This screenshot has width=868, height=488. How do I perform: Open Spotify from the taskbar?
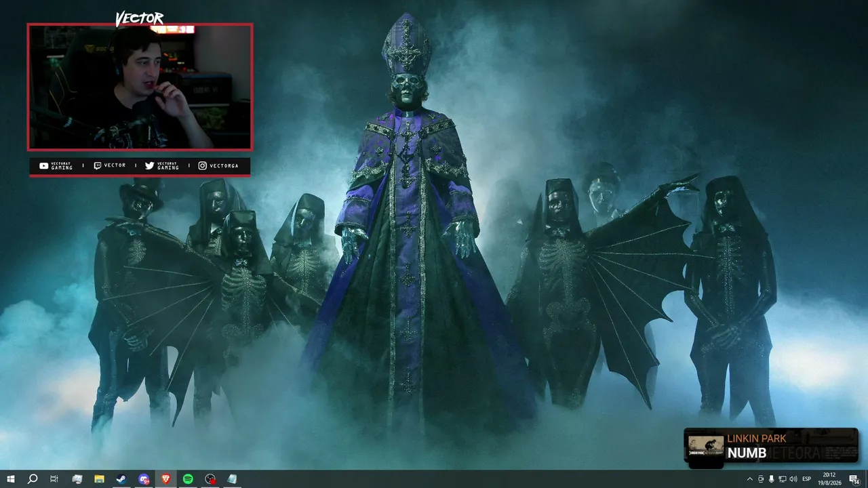point(188,479)
